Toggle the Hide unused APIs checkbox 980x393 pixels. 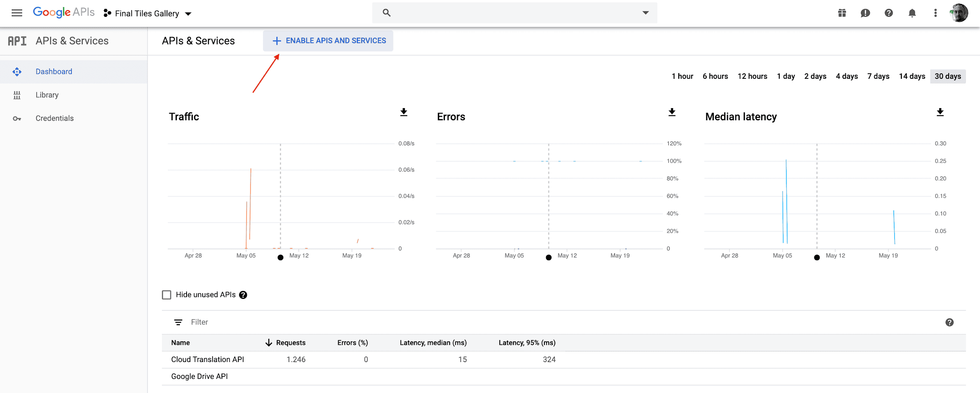pos(167,295)
